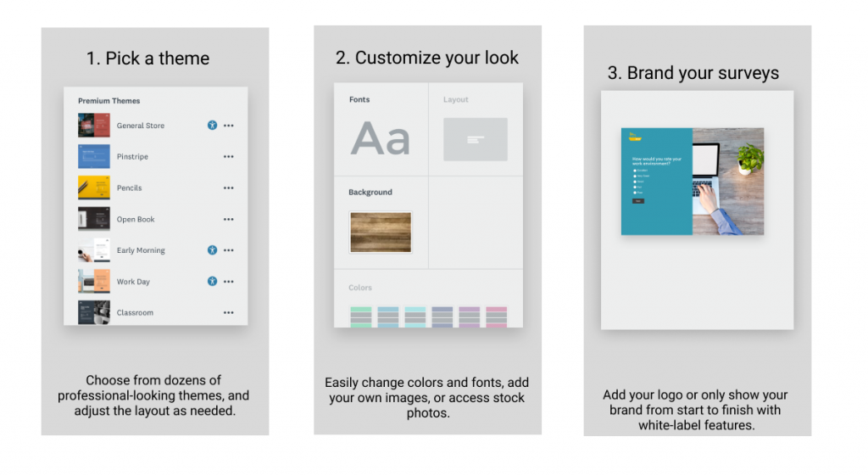This screenshot has height=476, width=868.
Task: Click the Premium Themes heading
Action: [109, 101]
